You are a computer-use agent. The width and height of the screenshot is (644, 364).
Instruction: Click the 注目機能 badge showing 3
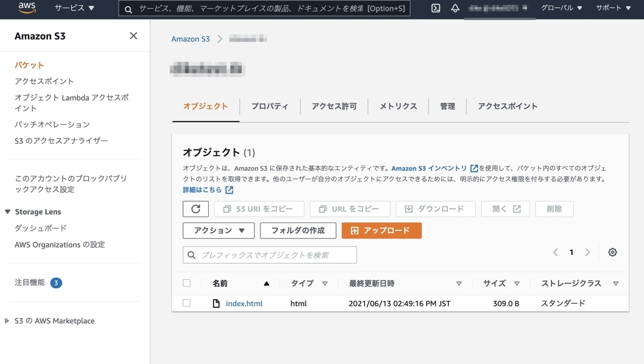coord(56,283)
